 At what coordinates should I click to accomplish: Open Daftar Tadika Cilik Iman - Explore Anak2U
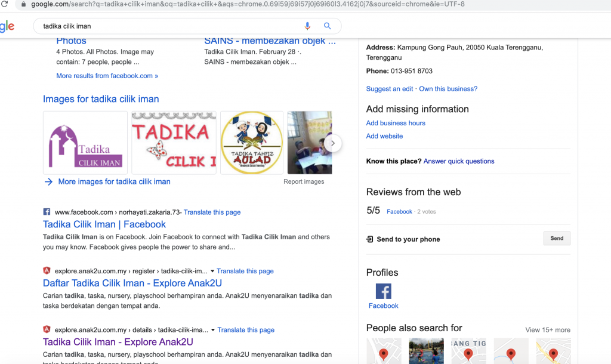point(132,283)
